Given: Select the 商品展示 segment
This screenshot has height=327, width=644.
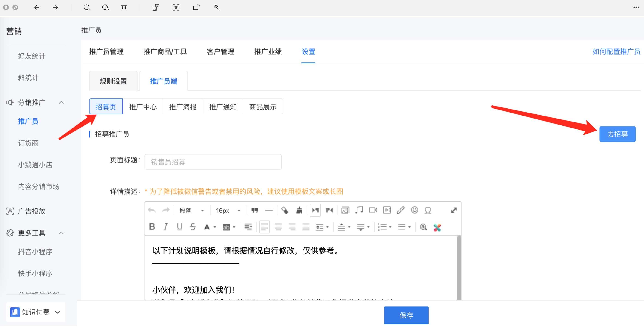Looking at the screenshot, I should tap(263, 107).
